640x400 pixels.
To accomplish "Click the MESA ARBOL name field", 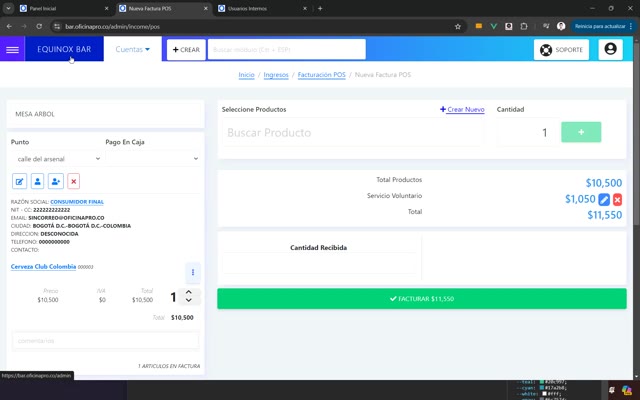I will tap(105, 114).
